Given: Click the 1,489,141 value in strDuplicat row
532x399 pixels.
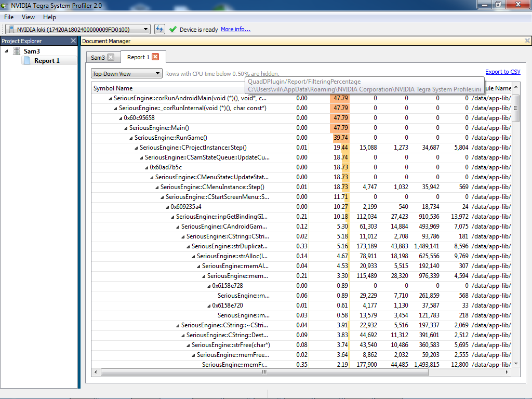Looking at the screenshot, I should [427, 246].
